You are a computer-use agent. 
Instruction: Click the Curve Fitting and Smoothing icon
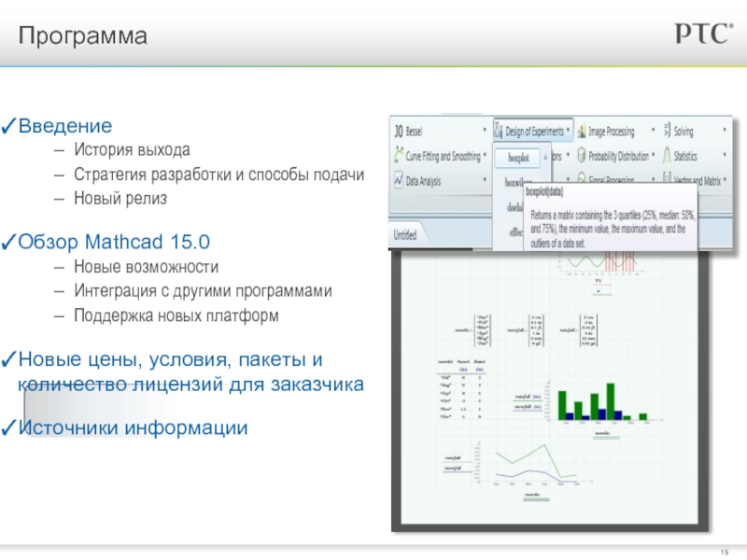(x=399, y=155)
